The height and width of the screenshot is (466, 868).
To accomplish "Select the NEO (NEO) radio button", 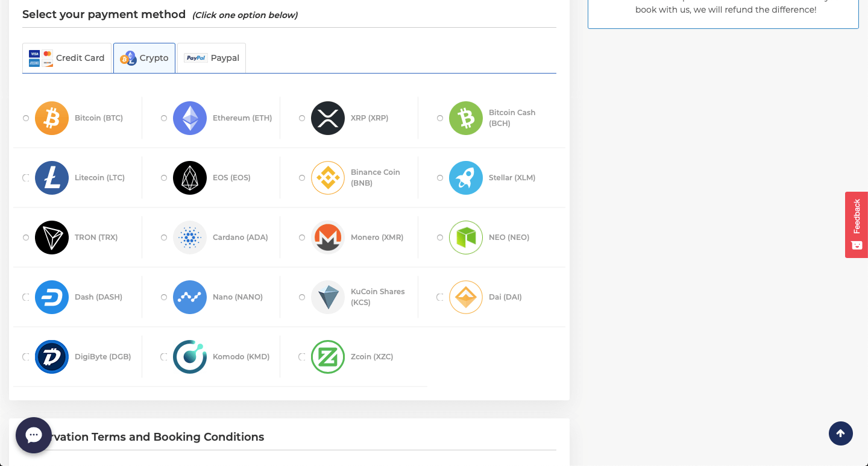I will (440, 238).
